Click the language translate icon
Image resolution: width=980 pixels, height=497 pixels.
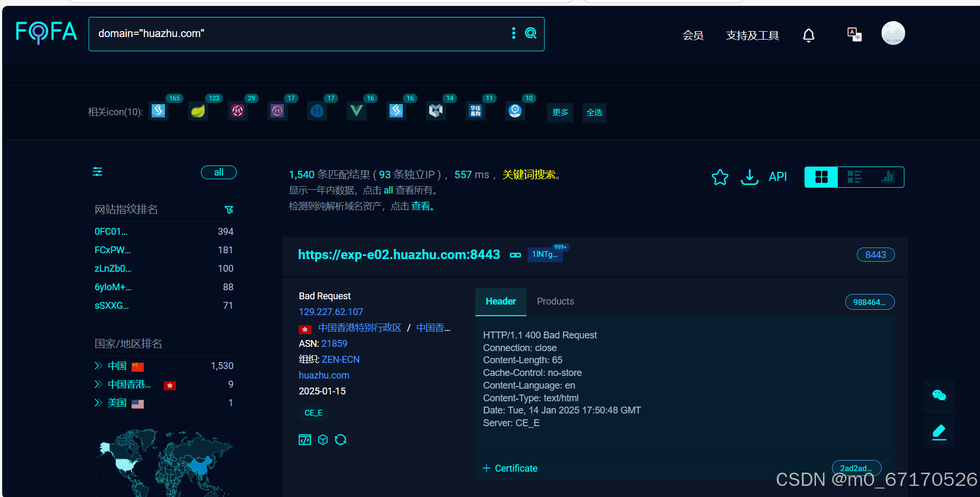[x=854, y=34]
